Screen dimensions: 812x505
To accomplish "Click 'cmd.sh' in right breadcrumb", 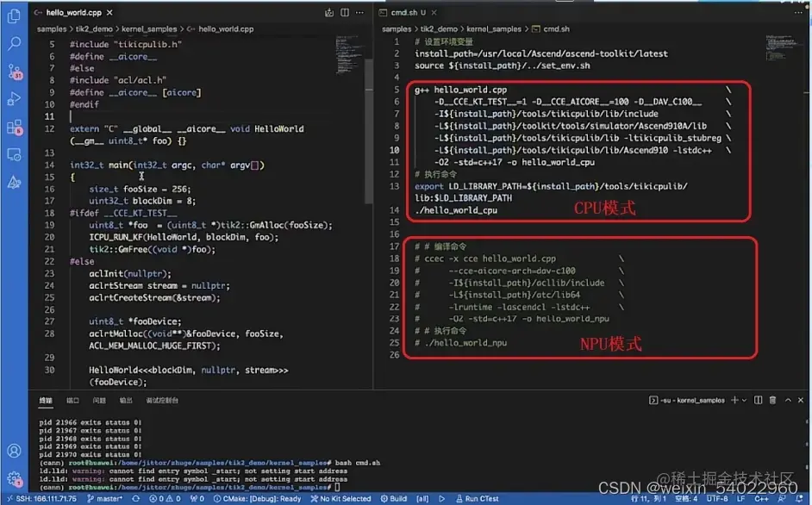I will [556, 29].
